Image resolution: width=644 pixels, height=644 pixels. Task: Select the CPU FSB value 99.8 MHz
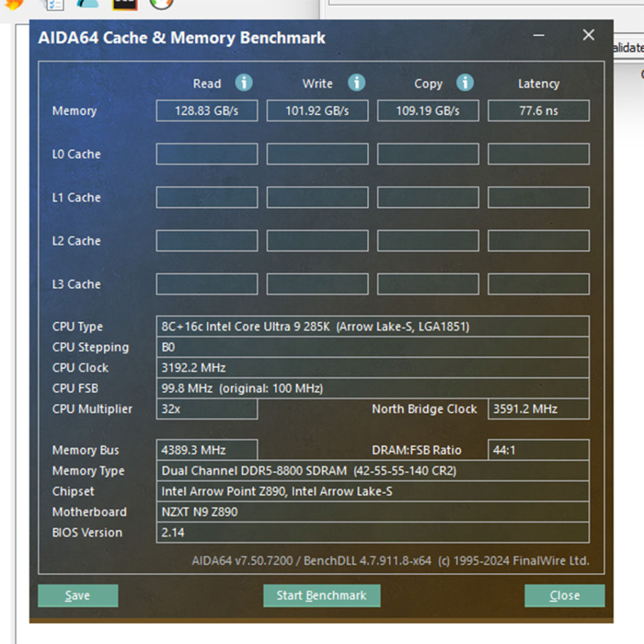[x=373, y=388]
